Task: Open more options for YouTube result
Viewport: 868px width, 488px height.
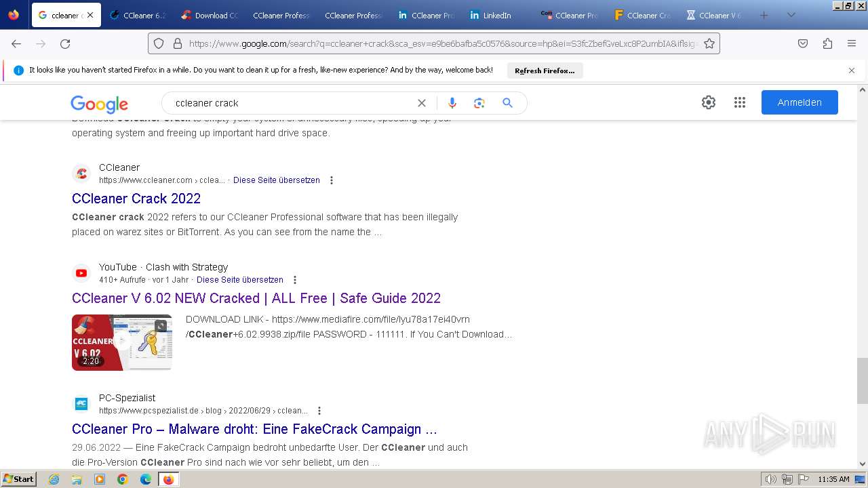Action: pos(295,280)
